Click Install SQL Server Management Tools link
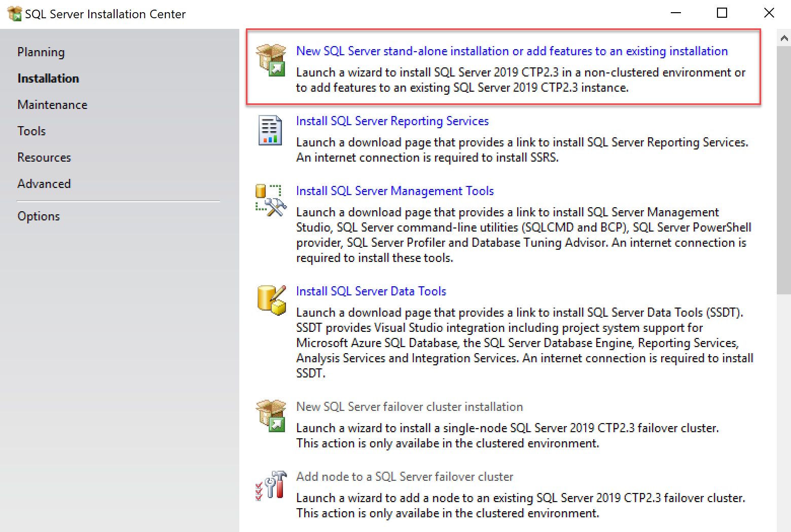Screen dimensions: 791x532 coord(394,191)
